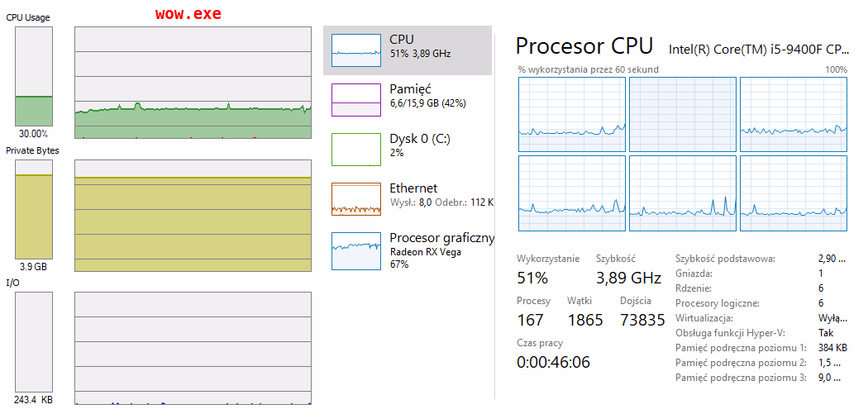Click the top-right logical core graph
The image size is (868, 414).
(793, 114)
